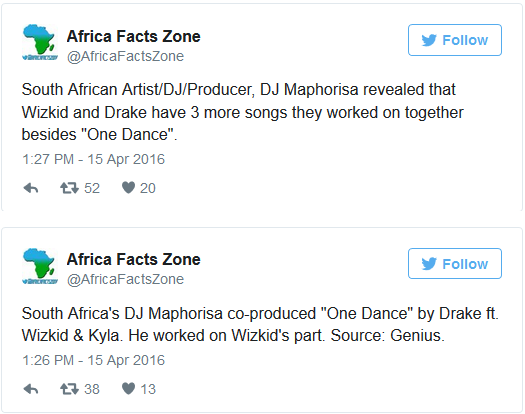Open Africa Facts Zone avatar in second tweet
This screenshot has width=525, height=414.
click(40, 266)
